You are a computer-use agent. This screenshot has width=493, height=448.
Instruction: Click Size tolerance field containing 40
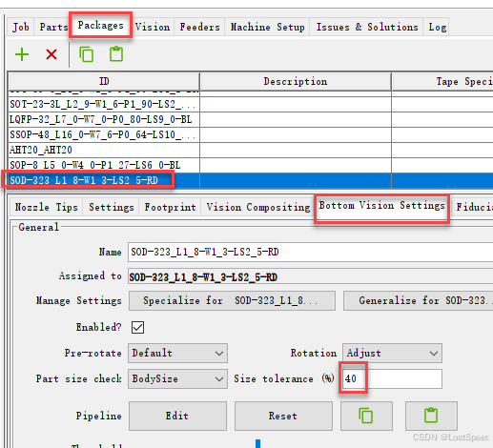pos(392,378)
